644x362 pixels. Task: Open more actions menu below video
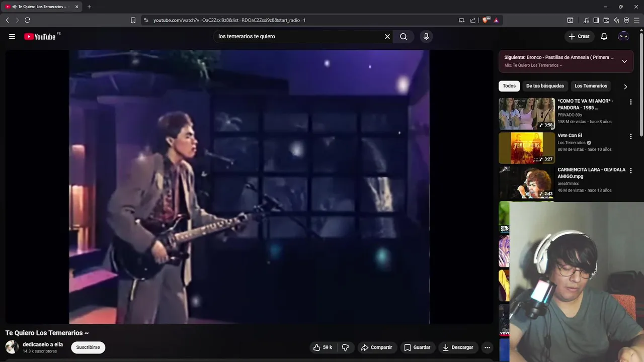(487, 347)
